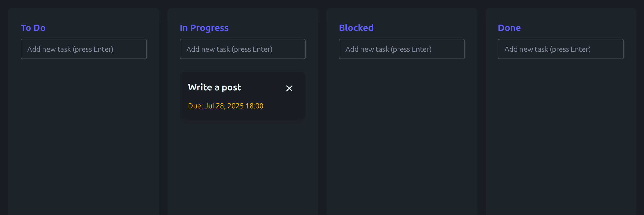This screenshot has width=644, height=215.
Task: Click the "Add new task" field in To Do
Action: [84, 49]
